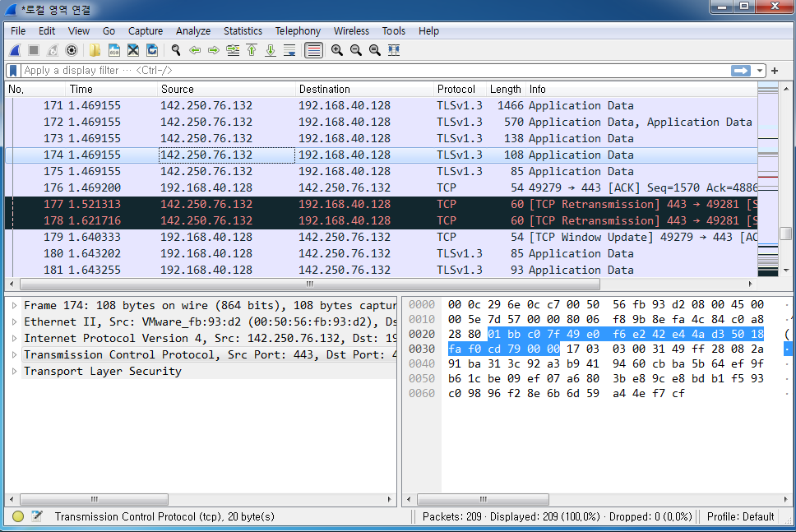This screenshot has height=532, width=796.
Task: Open the Wireless menu
Action: click(351, 31)
